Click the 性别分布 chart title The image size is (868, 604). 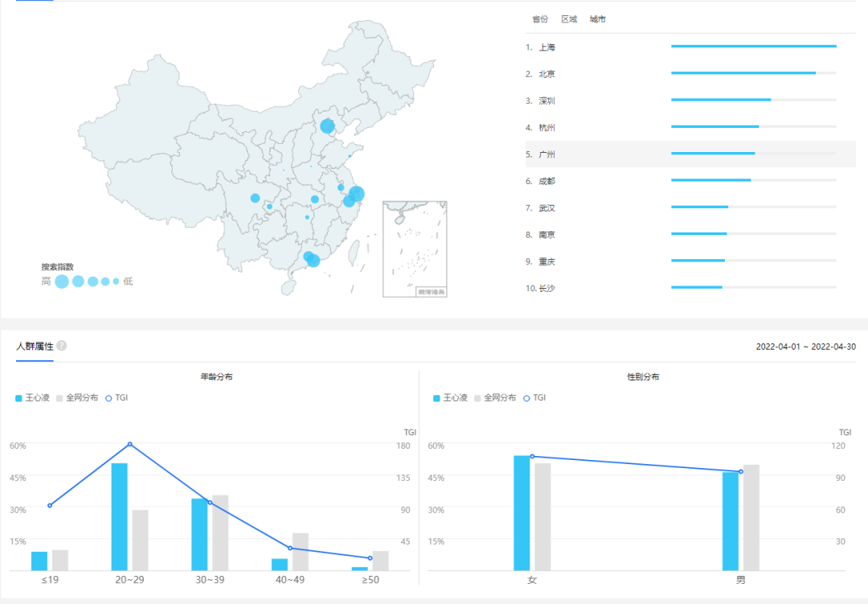click(643, 377)
